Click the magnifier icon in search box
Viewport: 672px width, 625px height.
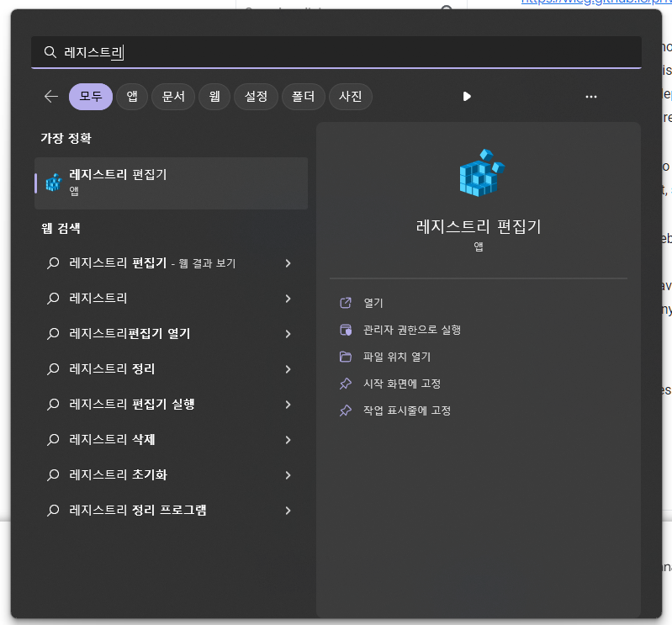pos(50,52)
